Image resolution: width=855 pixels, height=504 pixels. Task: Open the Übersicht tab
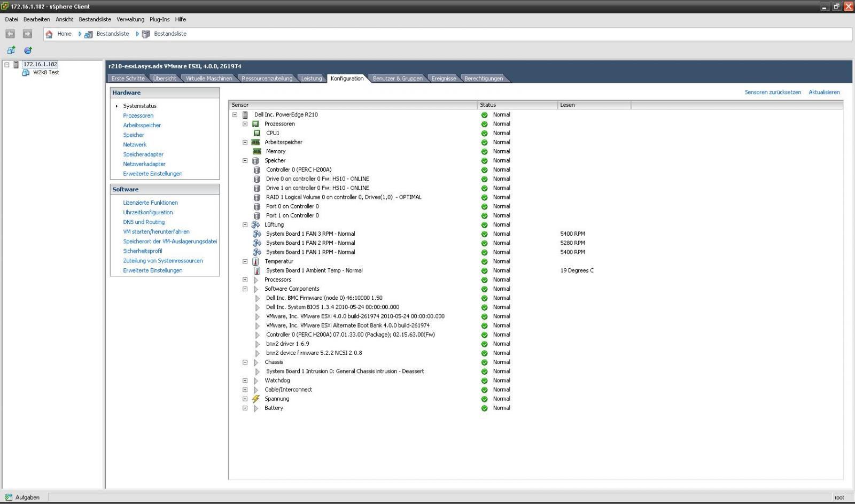coord(165,79)
